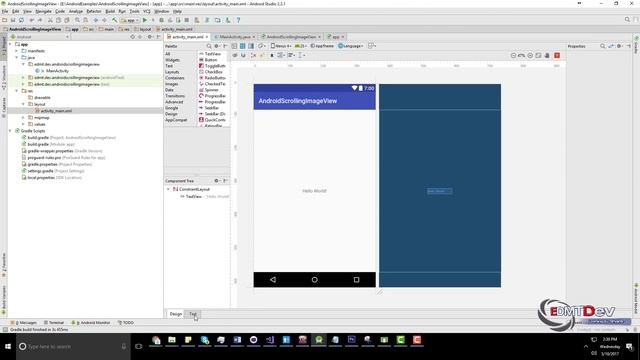
Task: Click the red error warnings icon in editor
Action: [x=557, y=56]
